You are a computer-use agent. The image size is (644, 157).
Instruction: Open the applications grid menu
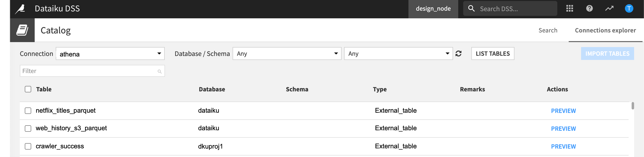569,8
